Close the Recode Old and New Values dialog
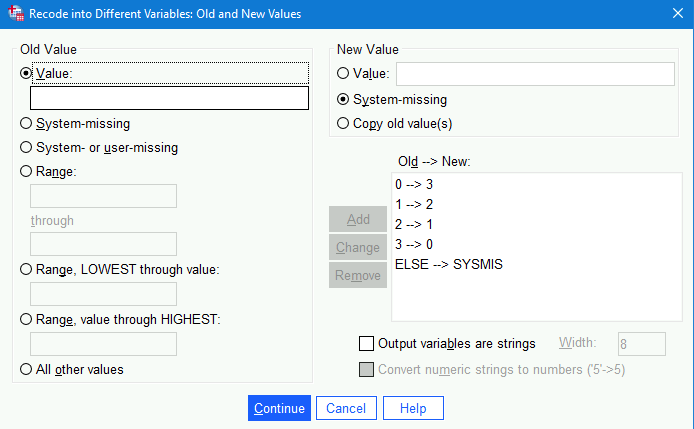This screenshot has width=694, height=429. coord(678,13)
